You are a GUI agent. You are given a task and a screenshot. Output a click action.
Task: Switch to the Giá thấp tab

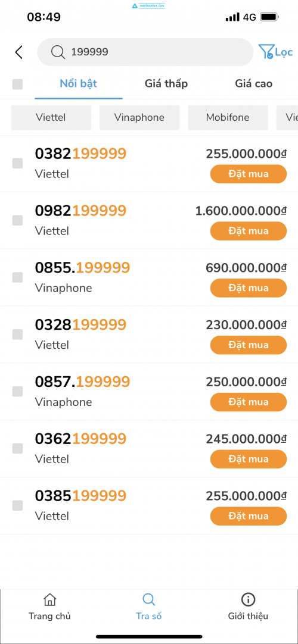coord(166,84)
